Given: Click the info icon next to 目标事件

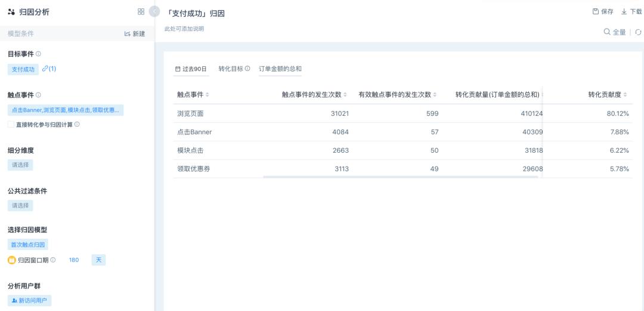Looking at the screenshot, I should point(38,54).
